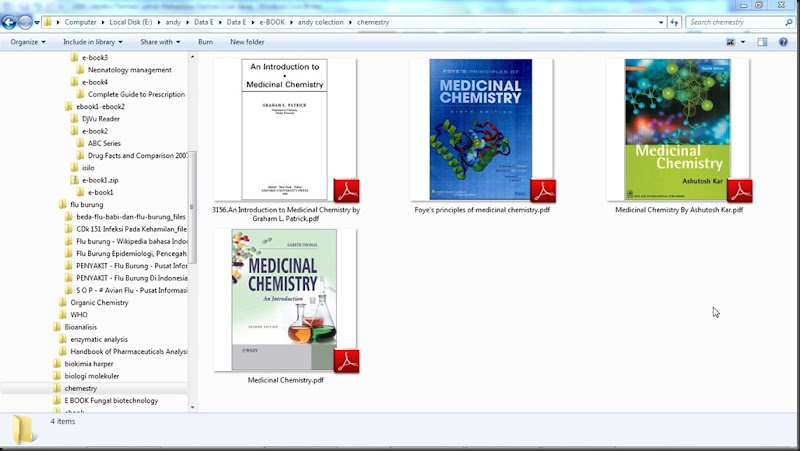
Task: Click navigation pane scroll up arrow
Action: (x=192, y=57)
